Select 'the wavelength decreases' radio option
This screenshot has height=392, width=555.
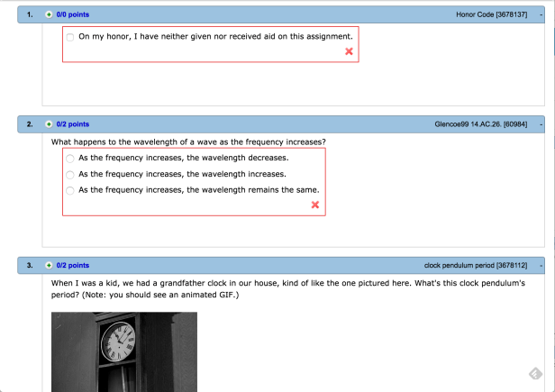click(x=70, y=158)
